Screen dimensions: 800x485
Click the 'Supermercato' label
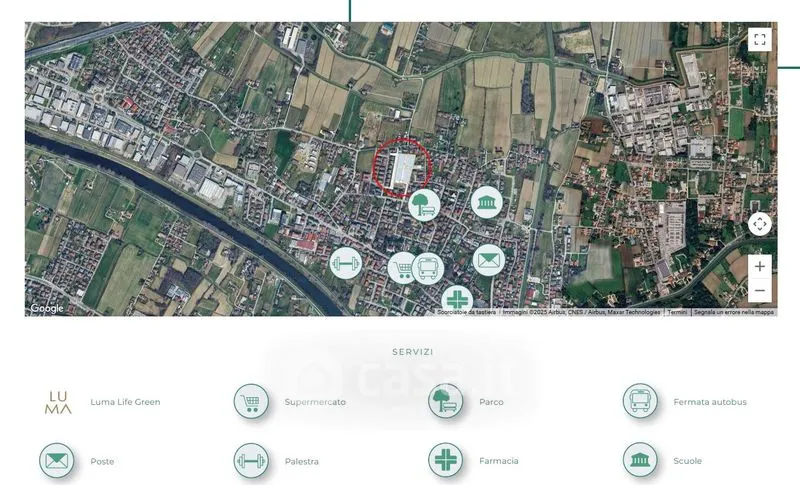click(x=315, y=402)
